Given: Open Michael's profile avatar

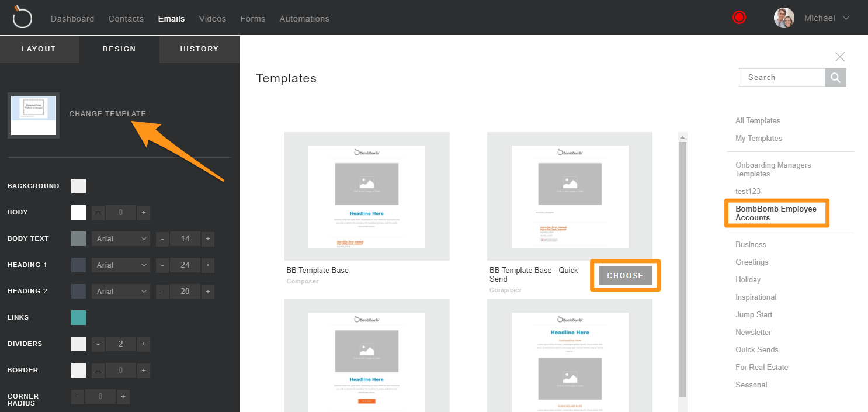Looking at the screenshot, I should (x=784, y=18).
